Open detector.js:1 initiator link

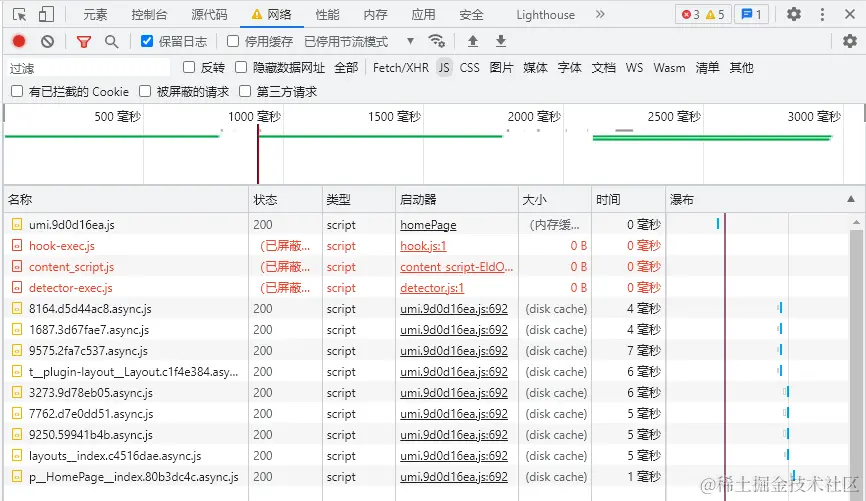(432, 288)
